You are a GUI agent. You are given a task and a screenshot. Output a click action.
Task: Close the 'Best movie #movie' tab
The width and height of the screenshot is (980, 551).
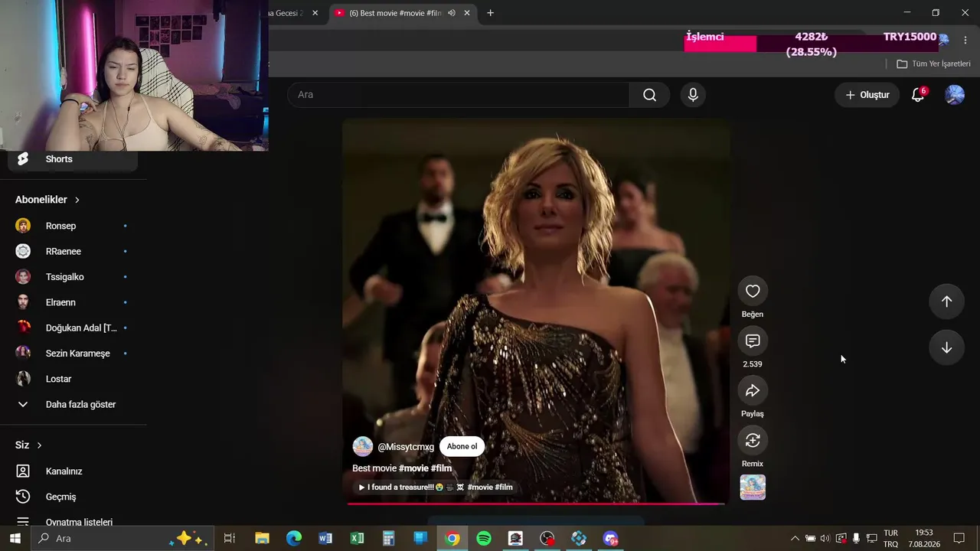point(467,13)
